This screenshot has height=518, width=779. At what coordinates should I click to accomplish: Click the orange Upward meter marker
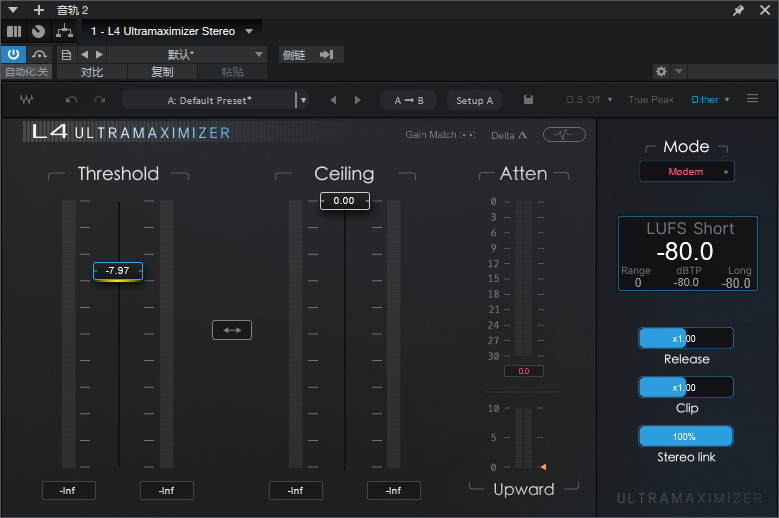543,467
